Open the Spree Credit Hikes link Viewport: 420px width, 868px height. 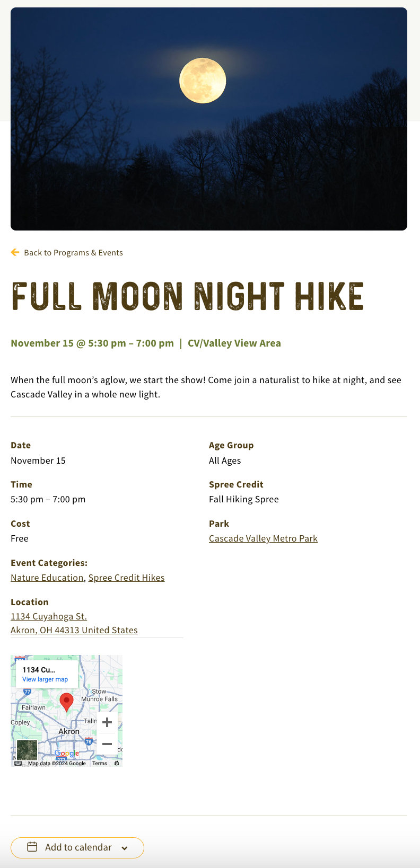126,578
